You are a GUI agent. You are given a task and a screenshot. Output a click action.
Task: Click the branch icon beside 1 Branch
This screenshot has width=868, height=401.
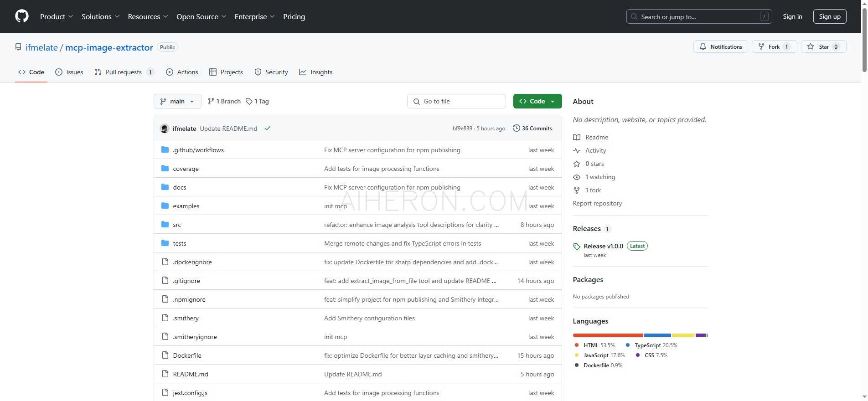(x=211, y=101)
